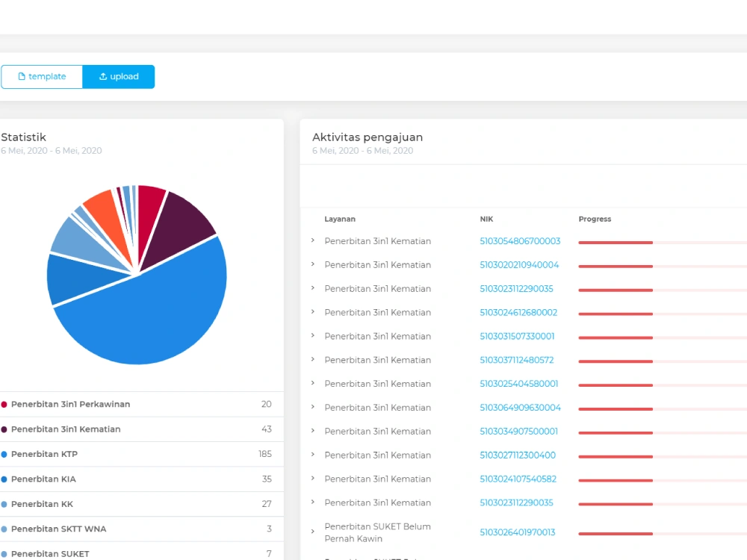Viewport: 747px width, 560px height.
Task: Open NIK link 5103064909630004
Action: coord(520,408)
